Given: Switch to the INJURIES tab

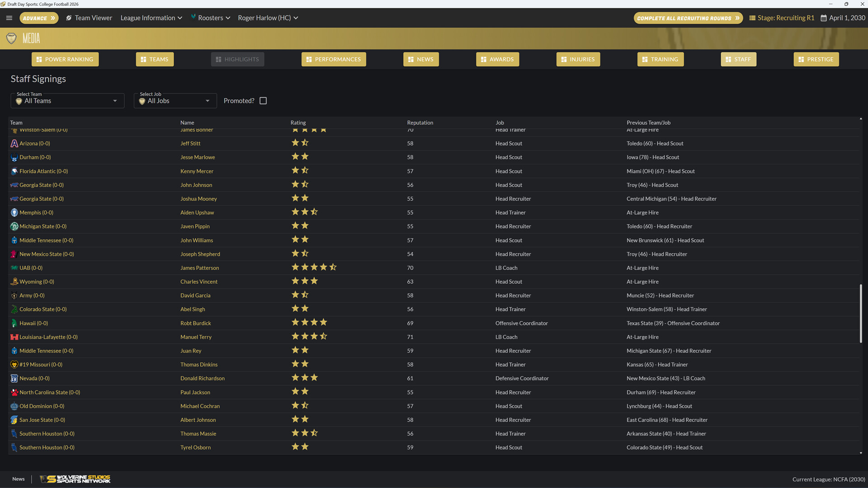Looking at the screenshot, I should click(578, 59).
